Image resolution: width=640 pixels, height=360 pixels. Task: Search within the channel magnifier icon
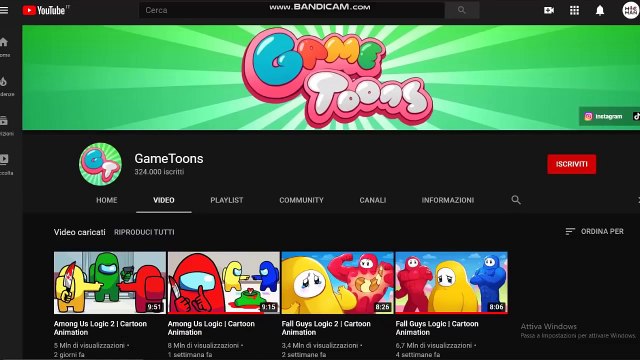516,200
